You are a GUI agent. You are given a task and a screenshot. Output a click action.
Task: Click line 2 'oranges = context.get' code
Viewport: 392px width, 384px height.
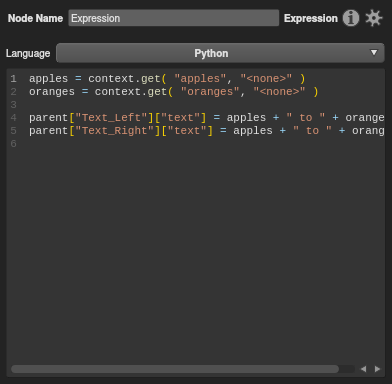pos(174,92)
